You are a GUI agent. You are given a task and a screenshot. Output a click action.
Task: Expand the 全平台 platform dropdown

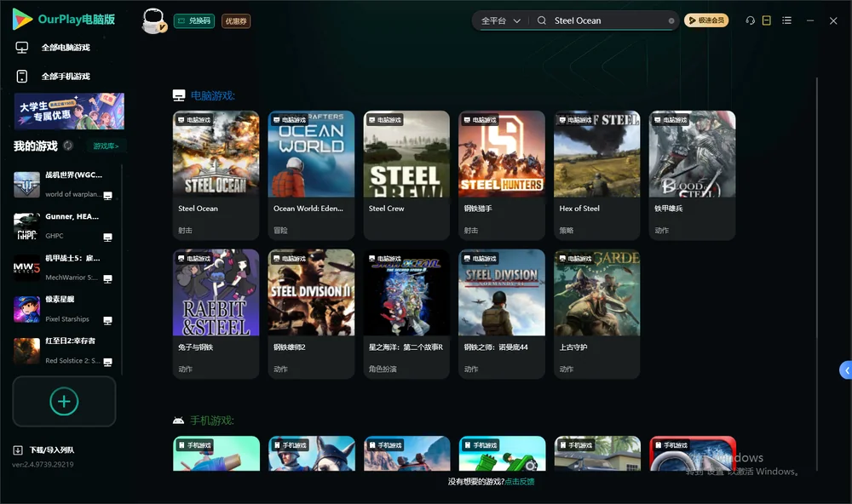pyautogui.click(x=500, y=20)
